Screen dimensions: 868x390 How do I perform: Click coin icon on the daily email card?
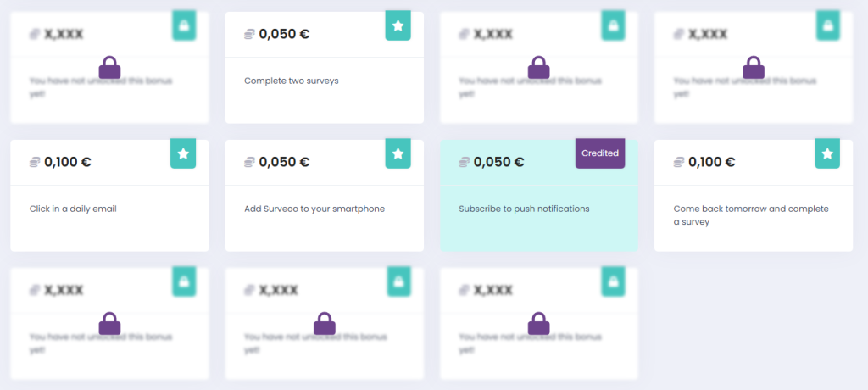click(35, 162)
